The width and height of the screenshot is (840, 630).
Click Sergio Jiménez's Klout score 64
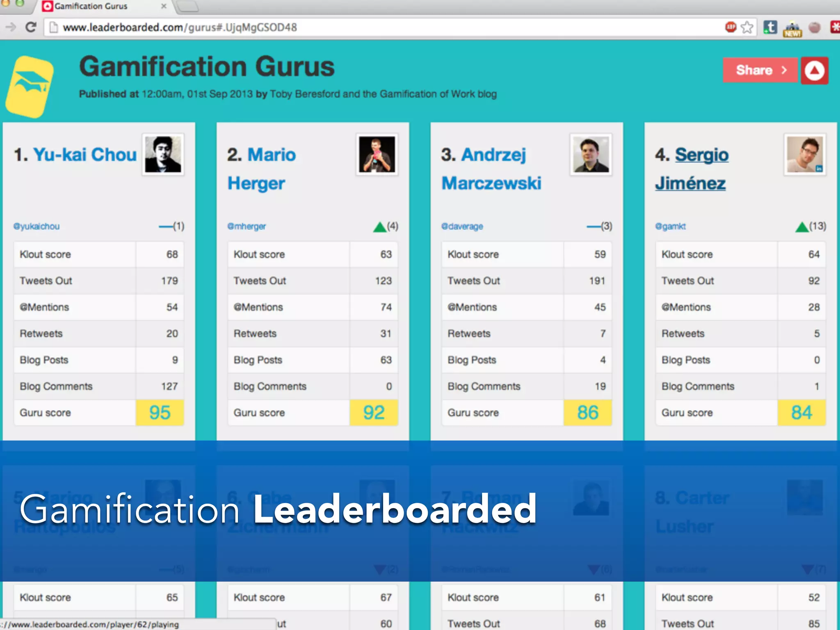pyautogui.click(x=814, y=254)
